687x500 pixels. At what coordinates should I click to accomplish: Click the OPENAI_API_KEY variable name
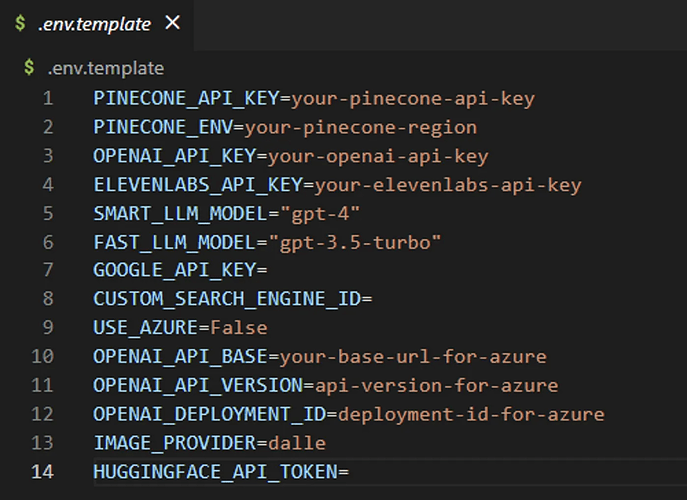[174, 157]
